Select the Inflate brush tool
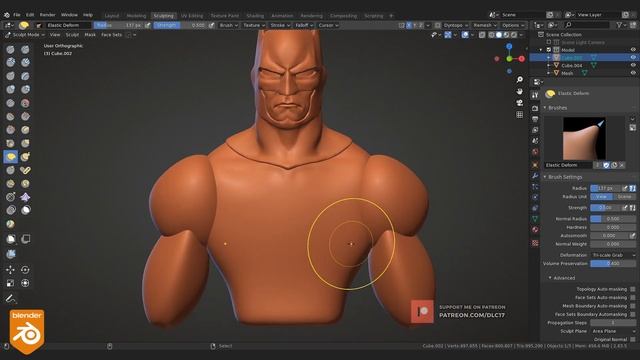The image size is (640, 360). (11, 89)
